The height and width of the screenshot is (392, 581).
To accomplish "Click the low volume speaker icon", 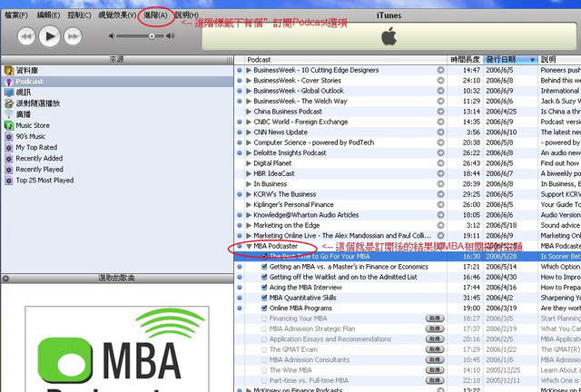I will point(112,36).
